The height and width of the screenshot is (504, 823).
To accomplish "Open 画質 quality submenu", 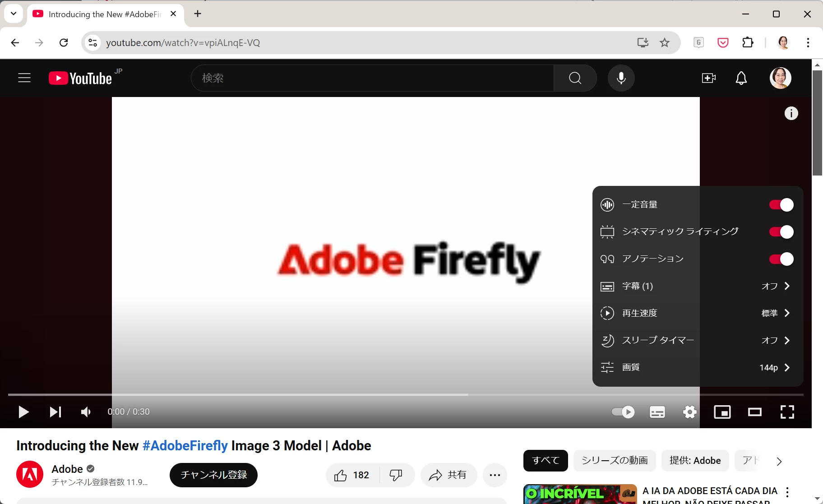I will point(698,367).
